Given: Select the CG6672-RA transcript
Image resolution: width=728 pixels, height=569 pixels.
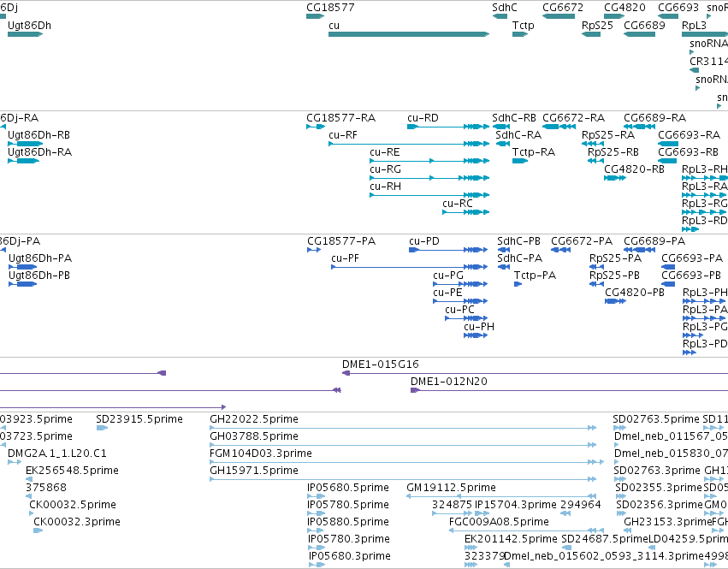Looking at the screenshot, I should coord(559,127).
